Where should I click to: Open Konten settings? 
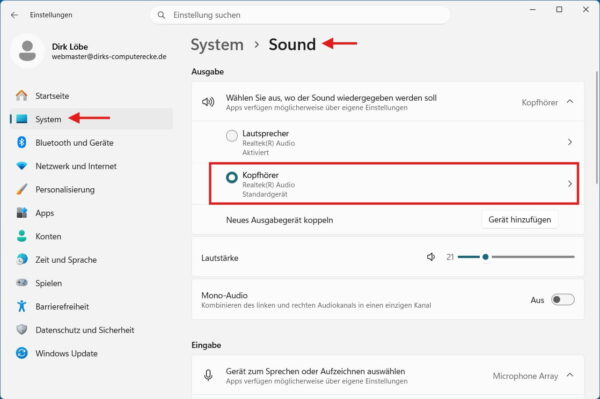(x=91, y=236)
